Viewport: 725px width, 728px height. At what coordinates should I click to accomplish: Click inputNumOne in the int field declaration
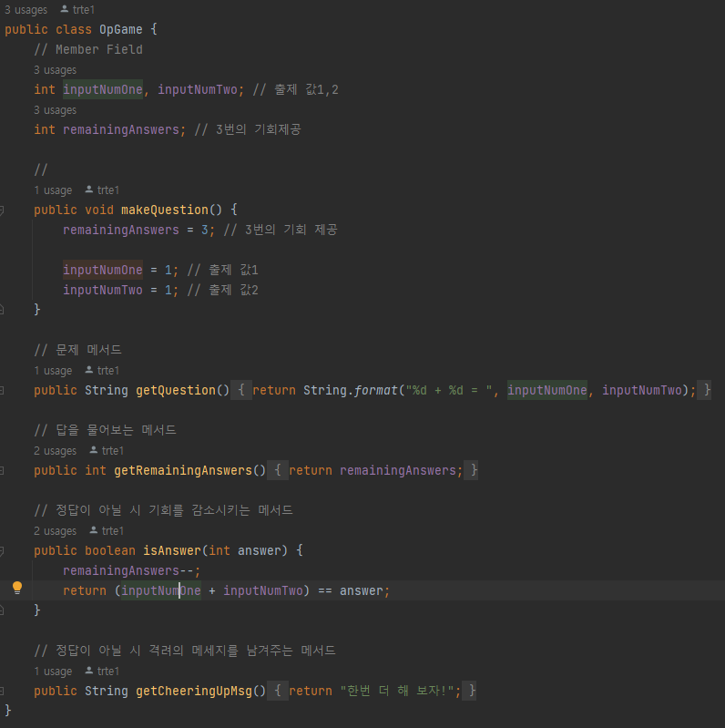click(103, 89)
